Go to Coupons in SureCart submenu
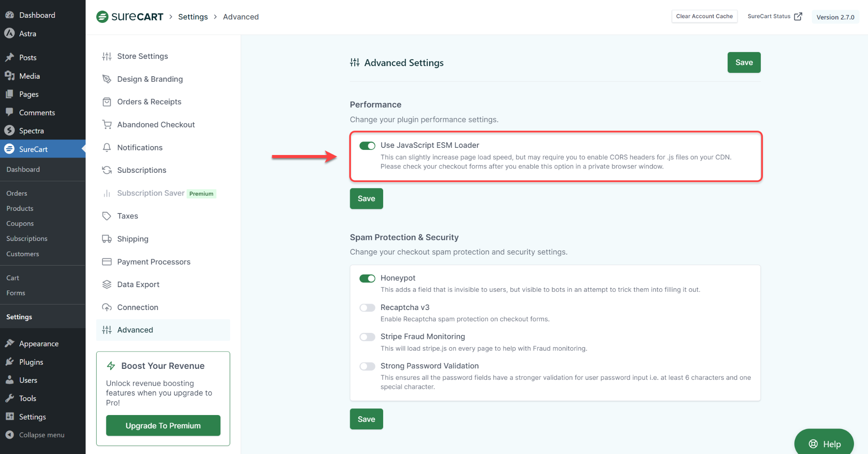The image size is (868, 454). 20,223
